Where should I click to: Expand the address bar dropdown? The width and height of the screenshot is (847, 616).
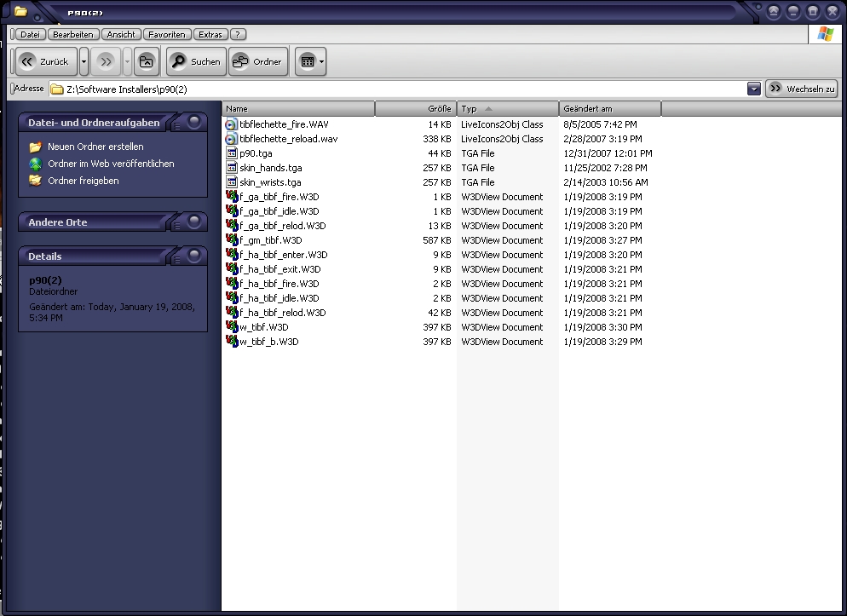point(753,89)
